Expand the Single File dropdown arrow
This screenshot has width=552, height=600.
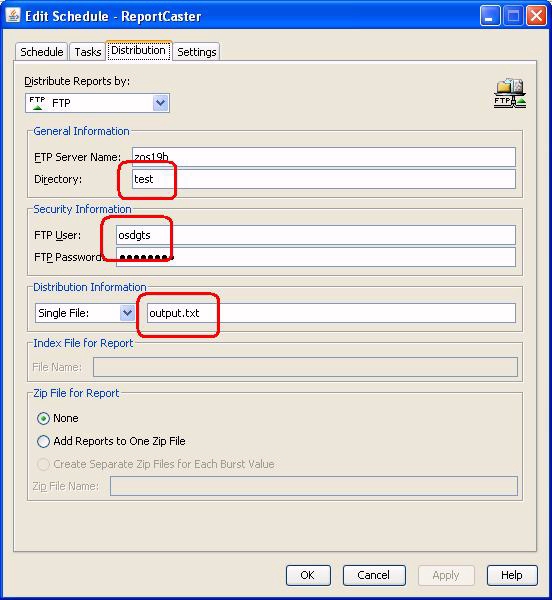pyautogui.click(x=127, y=313)
